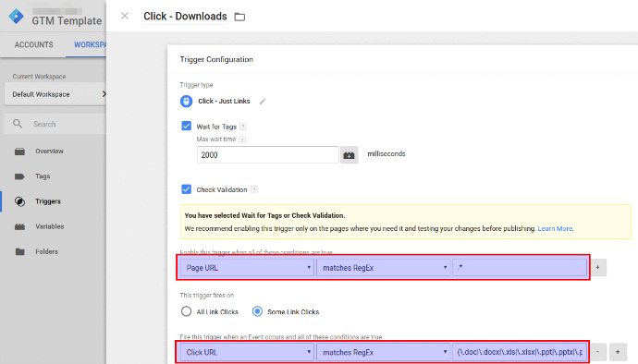
Task: Expand the Default Workspace selector
Action: [x=55, y=94]
